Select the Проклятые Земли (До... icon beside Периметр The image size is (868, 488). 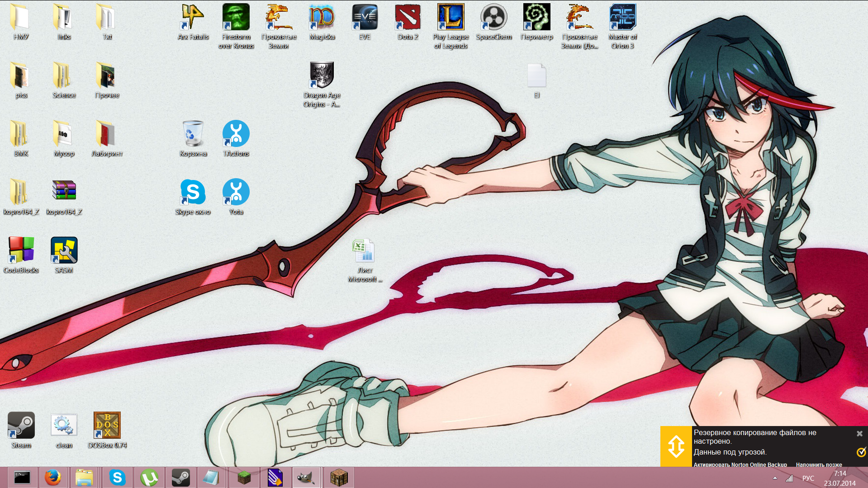tap(579, 26)
